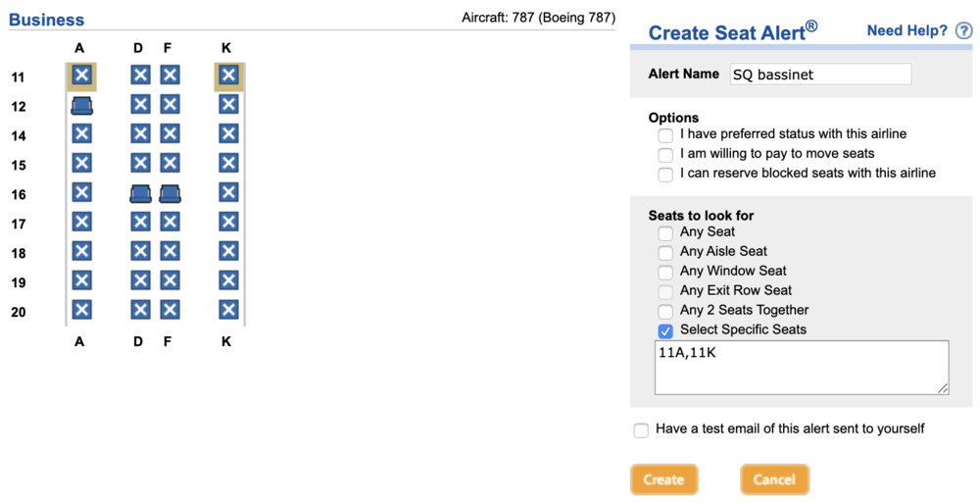Click occupied seat 20K

pos(228,311)
